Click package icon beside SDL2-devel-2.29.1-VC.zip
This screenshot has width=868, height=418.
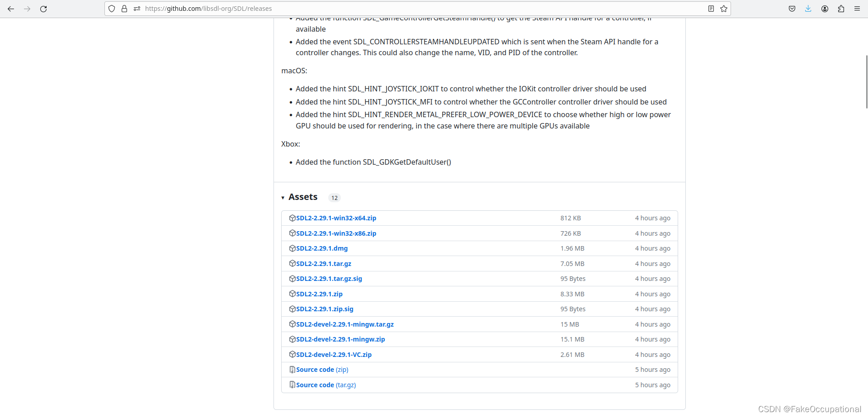pos(292,355)
